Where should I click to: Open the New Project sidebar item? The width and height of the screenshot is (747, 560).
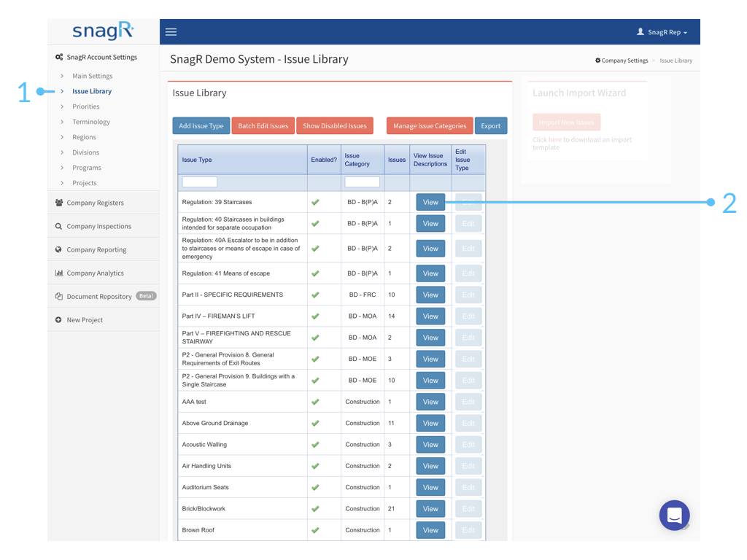click(x=85, y=320)
